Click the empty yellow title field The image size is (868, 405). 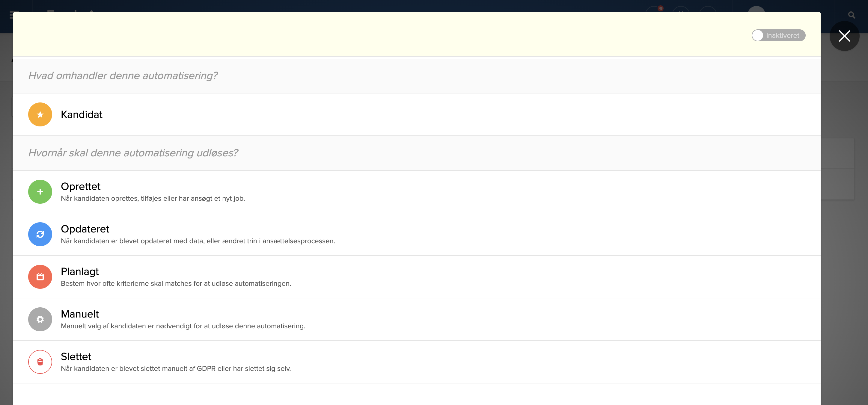[371, 35]
